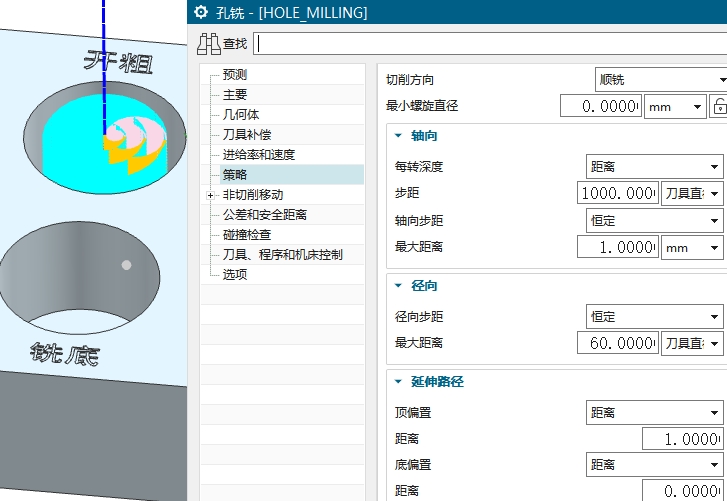Open the 切削方向 dropdown showing 顺铣
The image size is (727, 501).
pos(661,80)
